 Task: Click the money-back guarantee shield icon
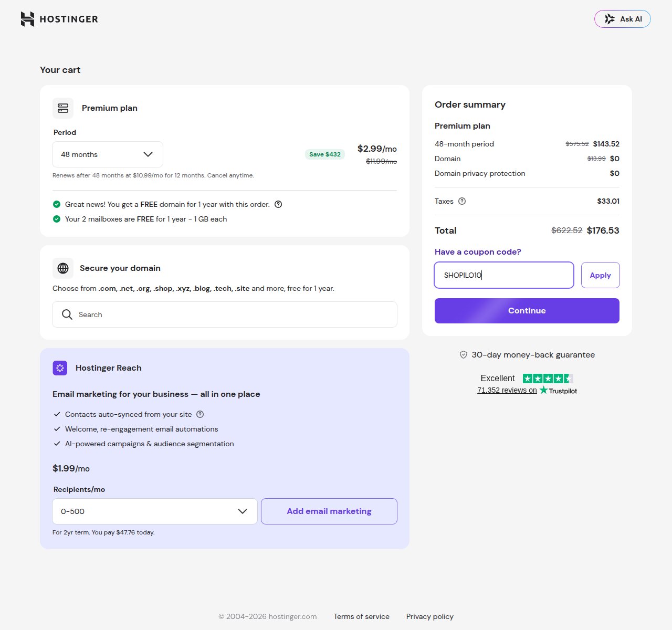[x=464, y=355]
